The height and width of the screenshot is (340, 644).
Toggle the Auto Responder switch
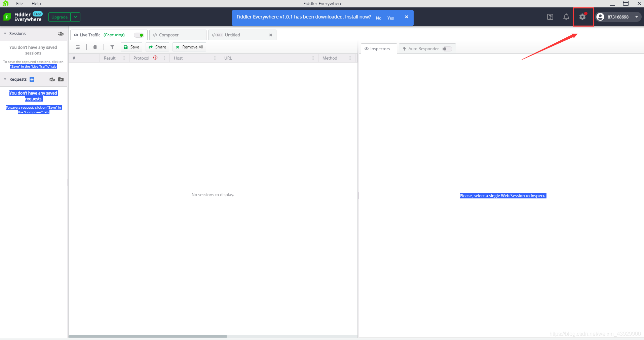[447, 49]
